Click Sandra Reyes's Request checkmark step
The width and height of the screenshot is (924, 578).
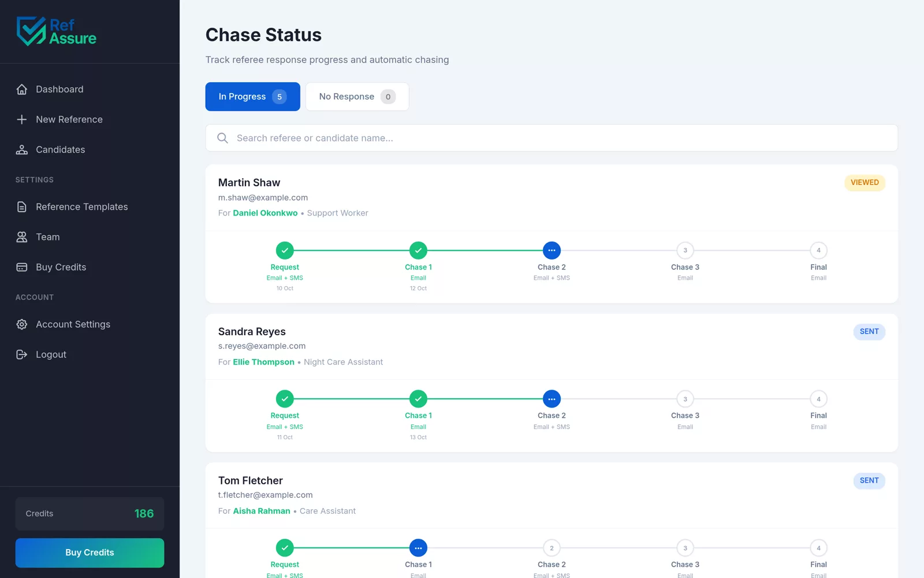(285, 399)
